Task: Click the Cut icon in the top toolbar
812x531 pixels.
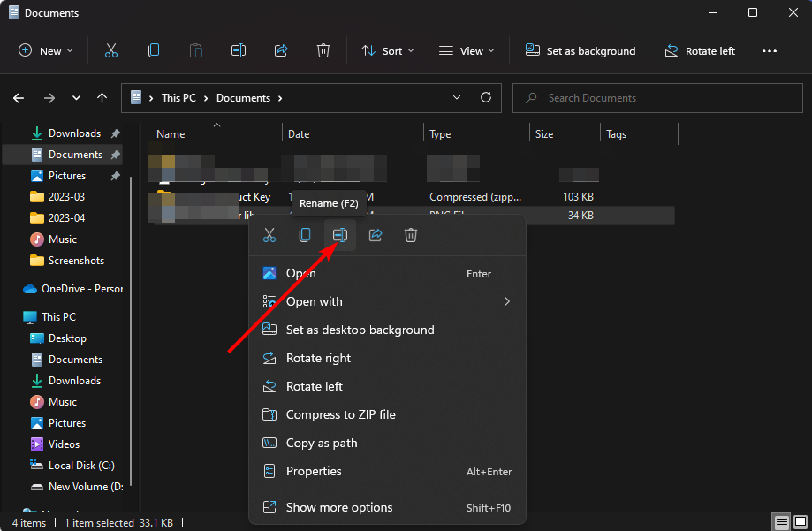Action: (110, 50)
